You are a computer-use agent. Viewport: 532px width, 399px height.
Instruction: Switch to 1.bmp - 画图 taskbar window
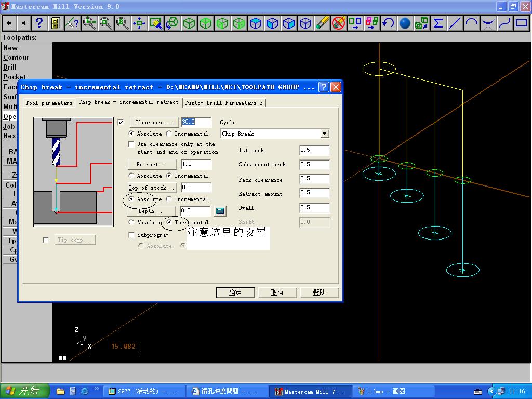click(x=394, y=392)
